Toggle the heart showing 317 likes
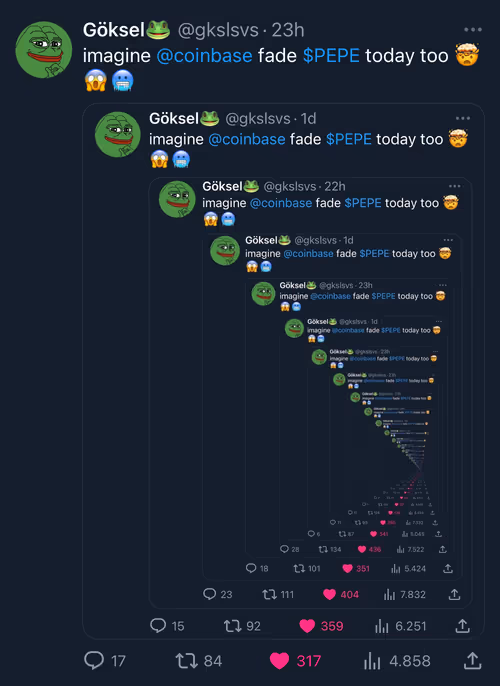500x686 pixels. point(279,661)
